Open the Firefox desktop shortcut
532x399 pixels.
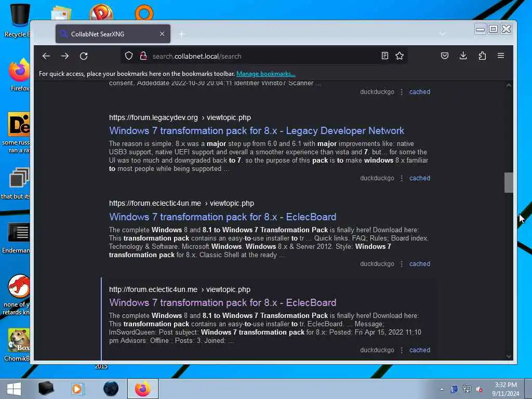tap(19, 75)
